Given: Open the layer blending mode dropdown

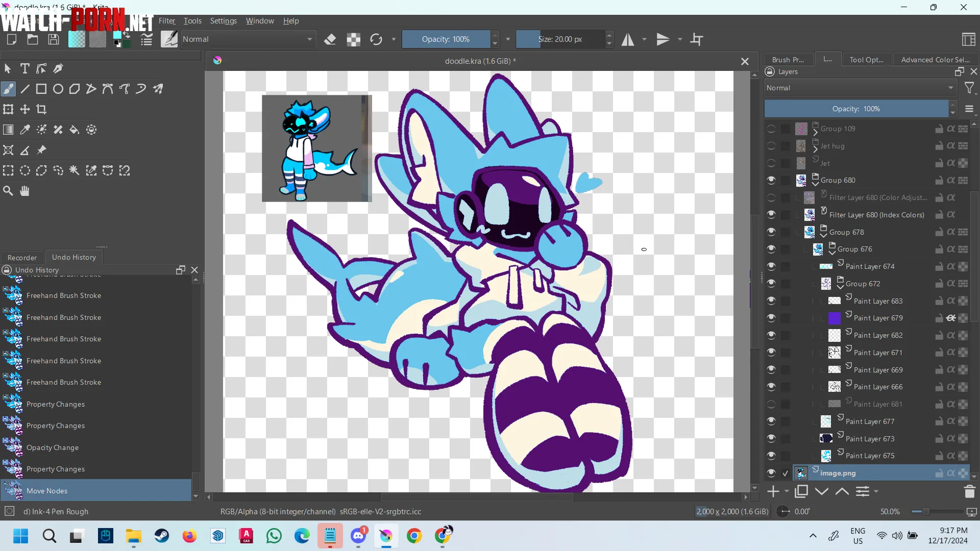Looking at the screenshot, I should click(x=860, y=88).
